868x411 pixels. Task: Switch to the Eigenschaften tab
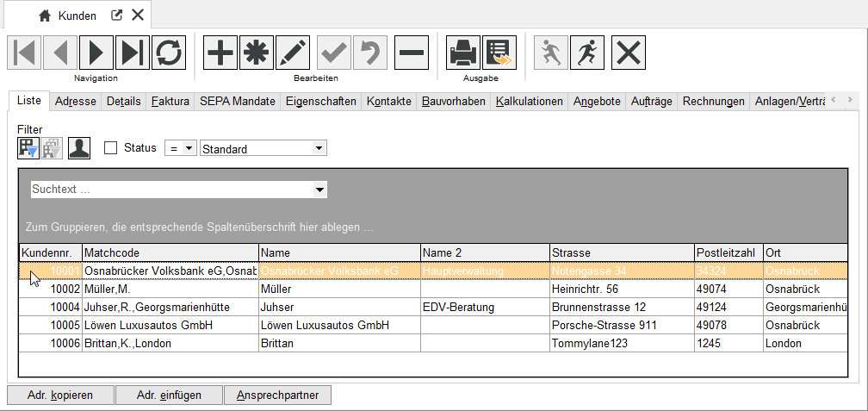point(321,102)
